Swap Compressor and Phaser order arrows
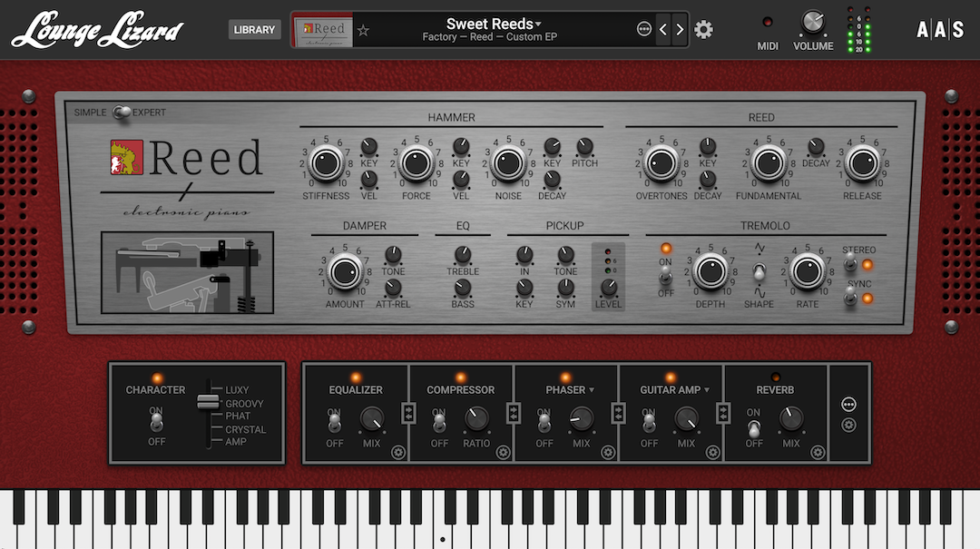This screenshot has height=549, width=980. click(514, 413)
